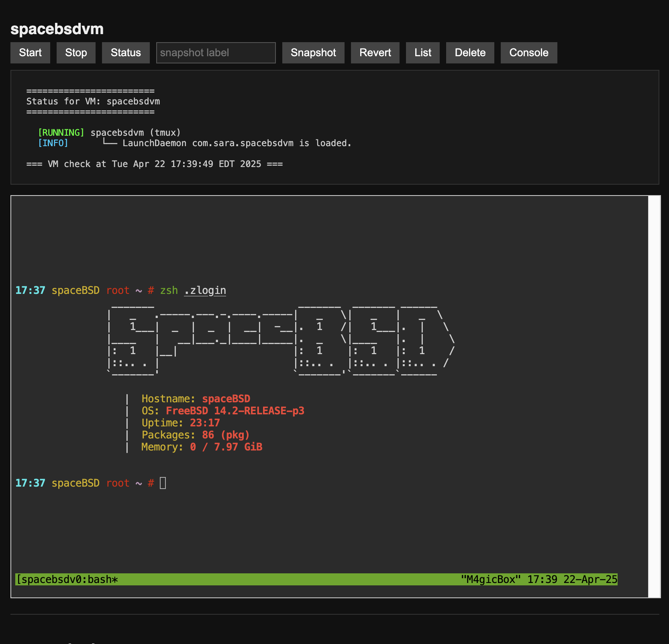Stop the spacebsdvm VM
Viewport: 669px width, 644px height.
click(x=76, y=53)
